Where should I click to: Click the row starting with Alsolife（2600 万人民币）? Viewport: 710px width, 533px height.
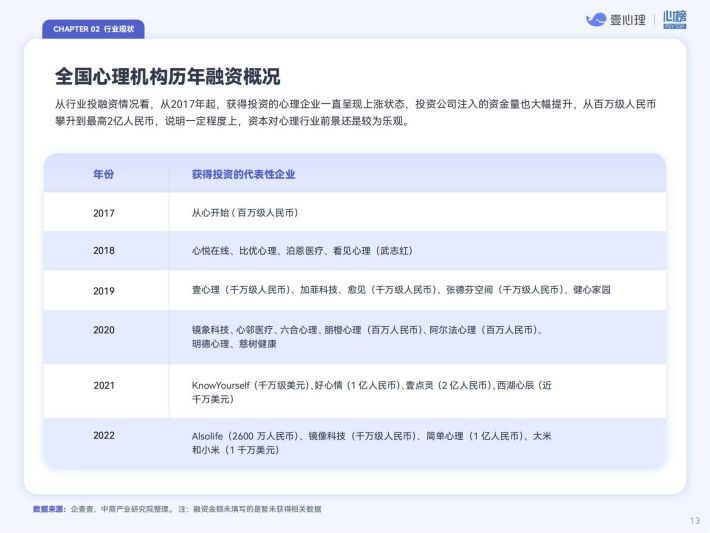[355, 443]
